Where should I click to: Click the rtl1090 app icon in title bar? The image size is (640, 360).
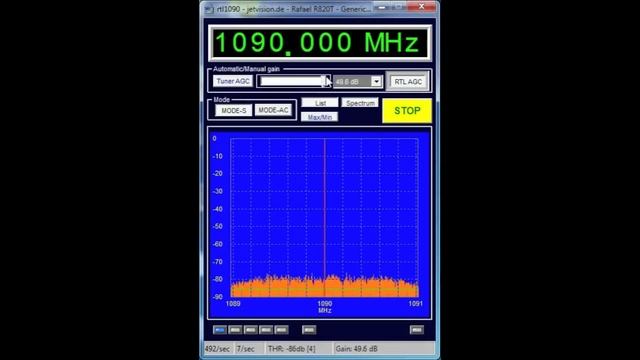[209, 9]
